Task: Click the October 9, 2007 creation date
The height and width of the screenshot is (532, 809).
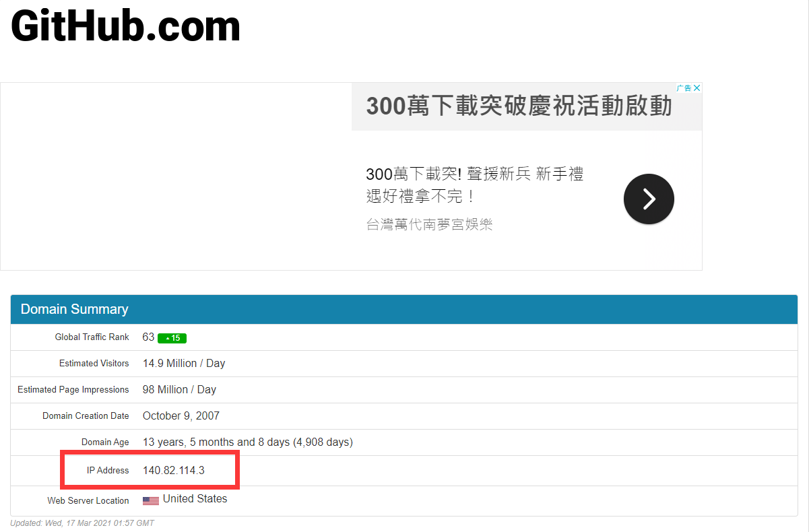Action: pos(181,415)
